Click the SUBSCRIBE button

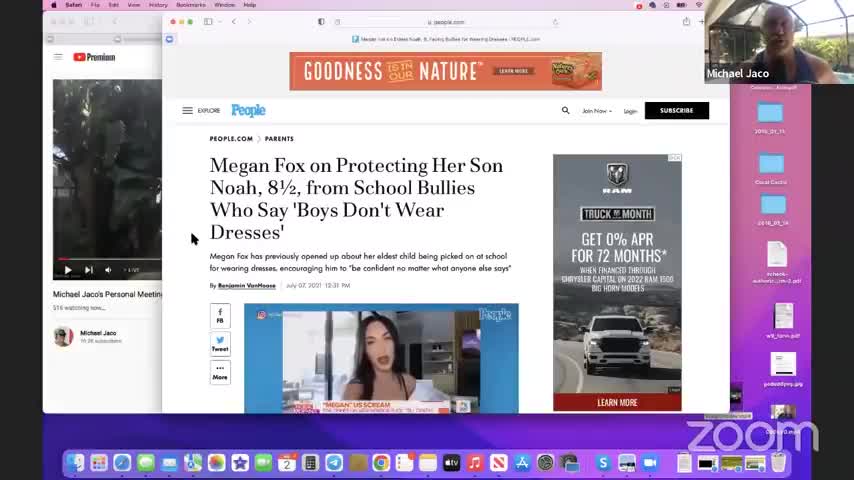click(676, 111)
